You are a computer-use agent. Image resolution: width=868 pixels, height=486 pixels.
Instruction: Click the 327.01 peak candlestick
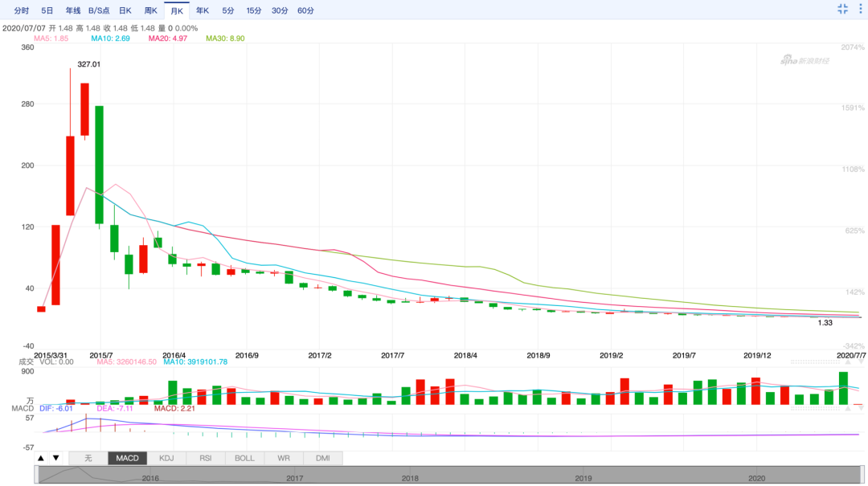pos(84,108)
